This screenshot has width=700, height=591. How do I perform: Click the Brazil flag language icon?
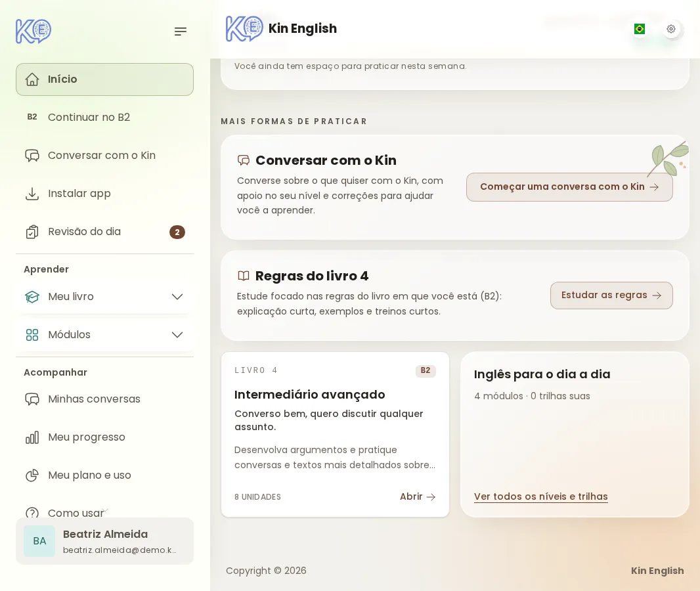tap(640, 29)
